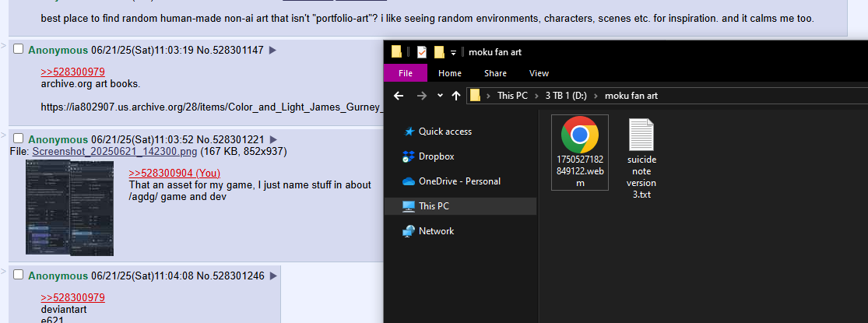Open the Screenshot_20250621_142300.png file link
The height and width of the screenshot is (323, 868).
coord(114,152)
